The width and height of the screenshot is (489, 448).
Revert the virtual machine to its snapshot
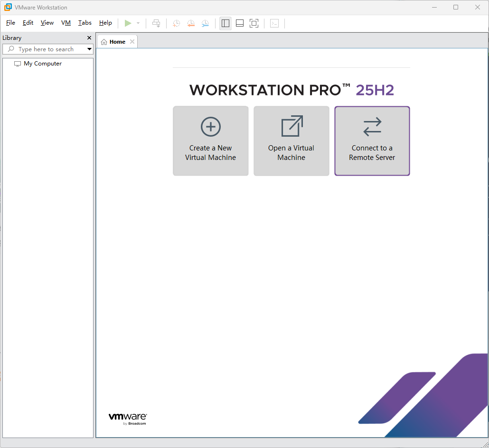pos(191,23)
